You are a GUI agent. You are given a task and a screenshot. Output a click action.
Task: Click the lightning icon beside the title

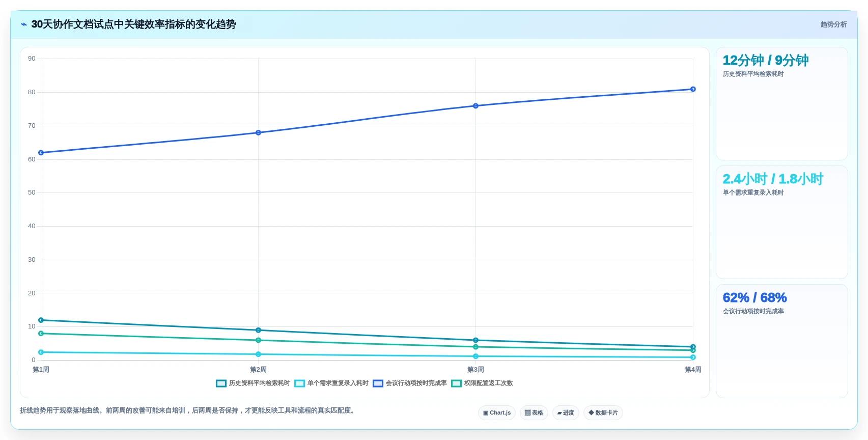point(23,24)
